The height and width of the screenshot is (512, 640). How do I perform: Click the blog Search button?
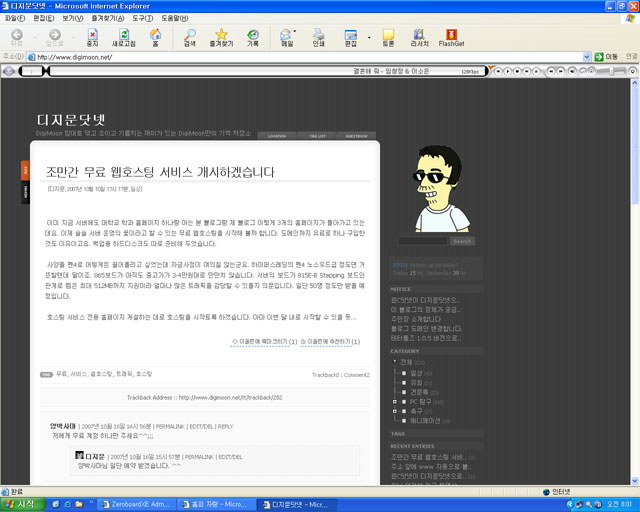462,241
